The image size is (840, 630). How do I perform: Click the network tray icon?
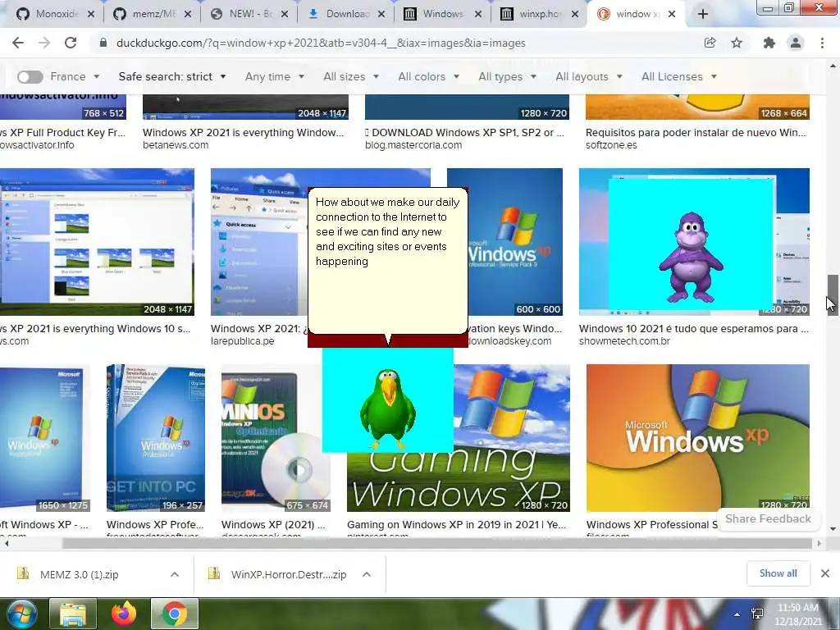pyautogui.click(x=757, y=614)
